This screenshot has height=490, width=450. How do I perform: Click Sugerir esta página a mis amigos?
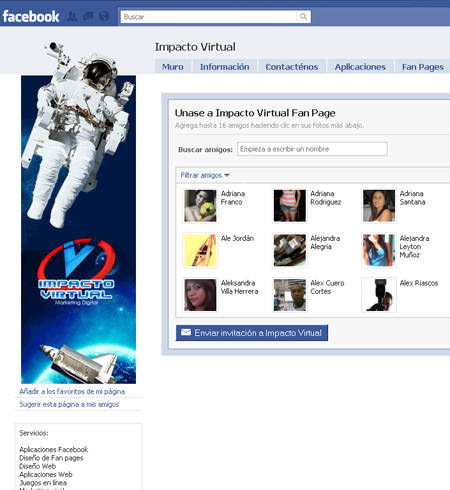[x=69, y=404]
